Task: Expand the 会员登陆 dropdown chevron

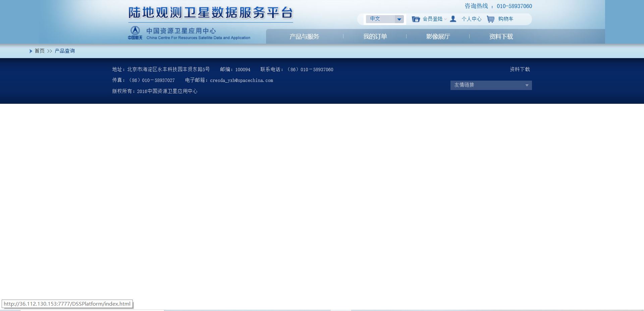Action: [x=445, y=19]
